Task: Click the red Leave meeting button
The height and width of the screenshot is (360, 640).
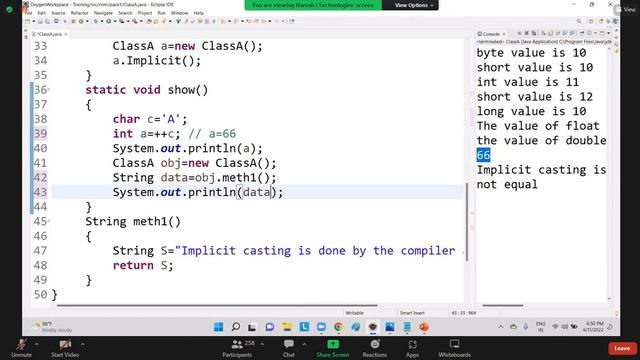Action: (x=622, y=348)
